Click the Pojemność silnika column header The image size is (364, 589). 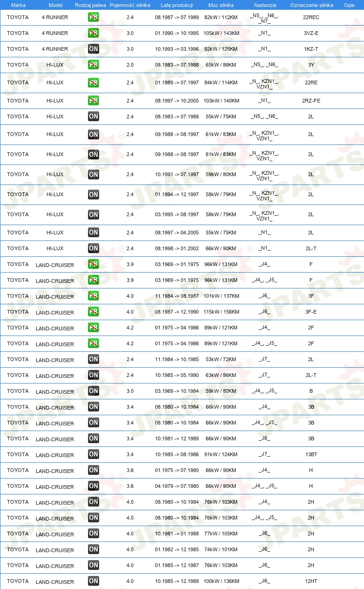click(x=130, y=5)
